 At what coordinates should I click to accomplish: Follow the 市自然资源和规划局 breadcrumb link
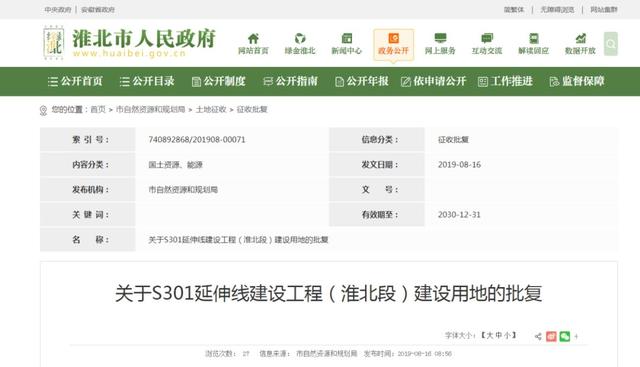tap(151, 109)
